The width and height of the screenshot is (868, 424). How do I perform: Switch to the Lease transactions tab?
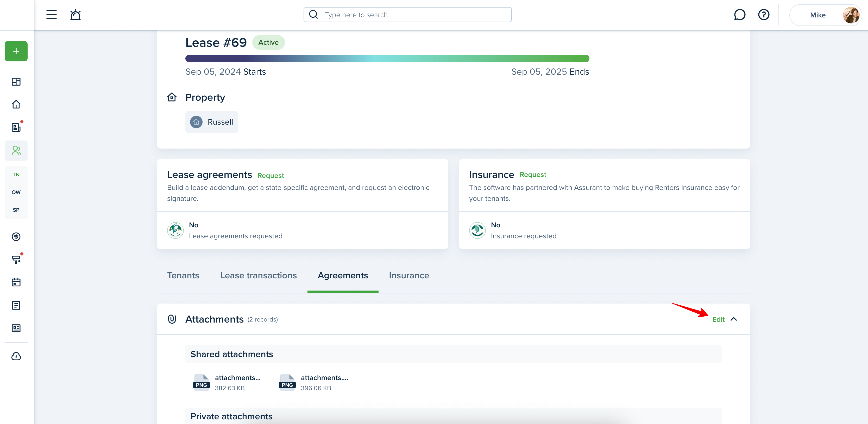pyautogui.click(x=259, y=275)
